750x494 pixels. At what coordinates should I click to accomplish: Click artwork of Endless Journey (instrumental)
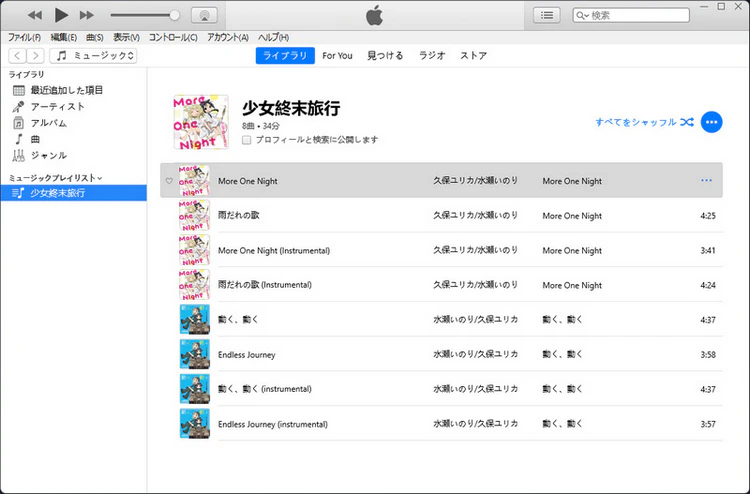pyautogui.click(x=194, y=424)
